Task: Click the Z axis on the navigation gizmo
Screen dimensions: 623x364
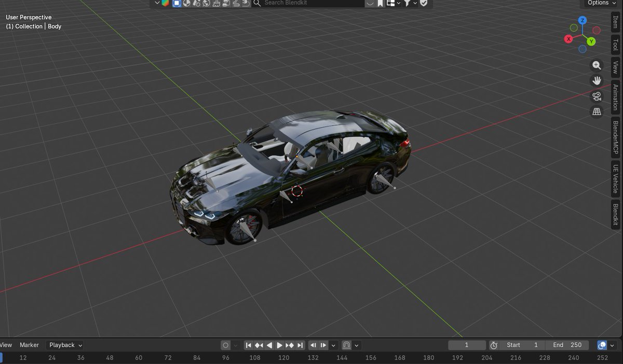Action: coord(583,20)
